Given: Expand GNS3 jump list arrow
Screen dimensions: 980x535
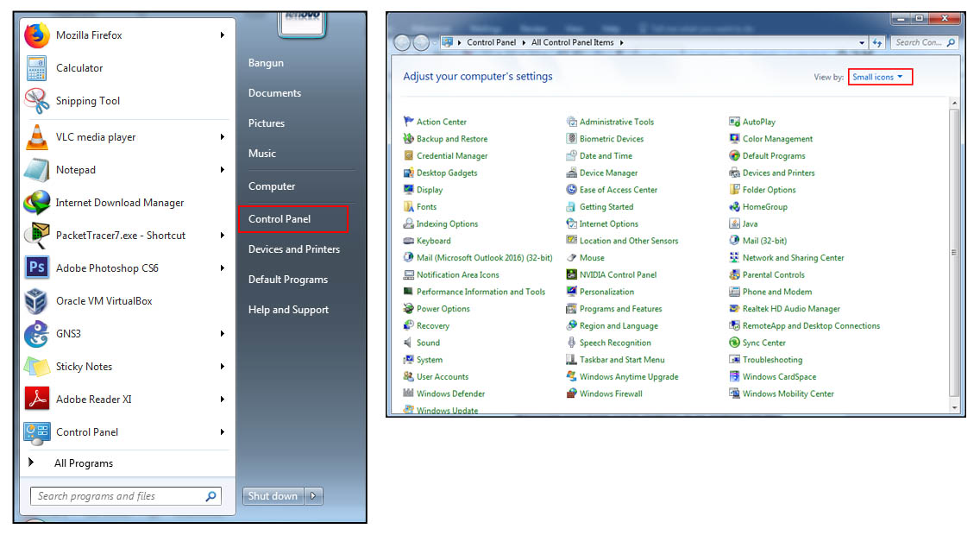Looking at the screenshot, I should click(x=222, y=334).
